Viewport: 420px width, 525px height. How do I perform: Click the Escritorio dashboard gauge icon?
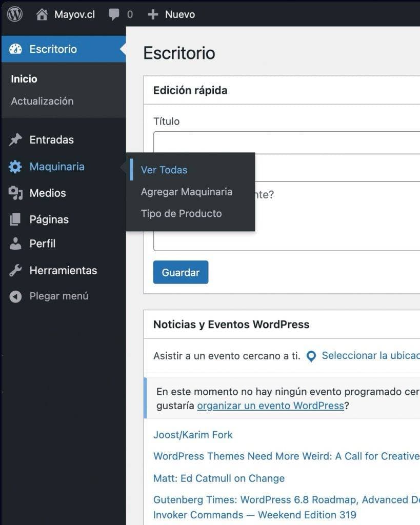point(15,49)
